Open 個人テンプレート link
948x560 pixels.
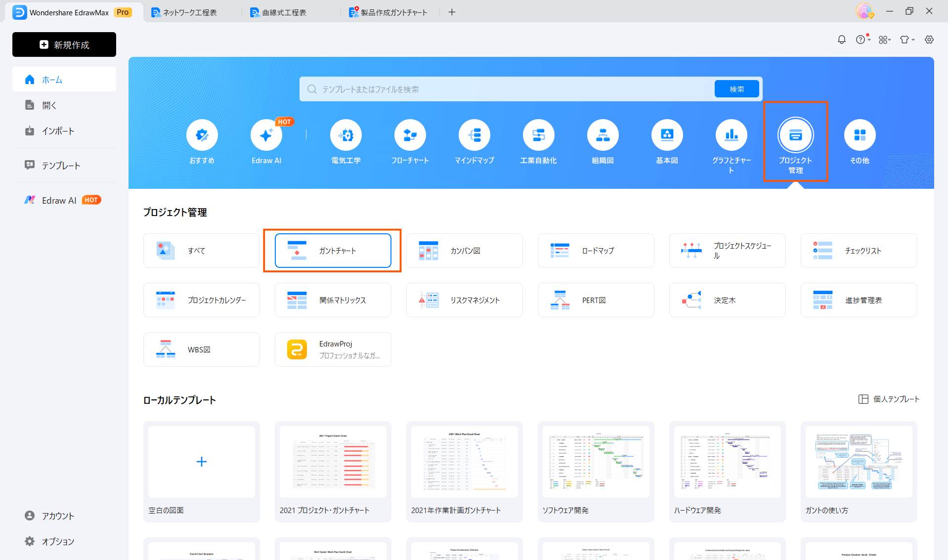[x=889, y=399]
